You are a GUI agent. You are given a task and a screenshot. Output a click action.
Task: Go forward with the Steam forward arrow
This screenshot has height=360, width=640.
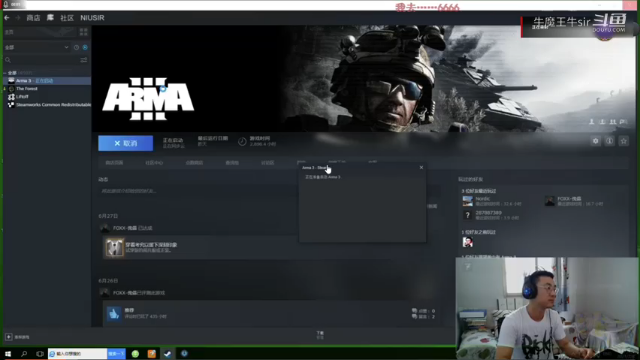[x=18, y=18]
